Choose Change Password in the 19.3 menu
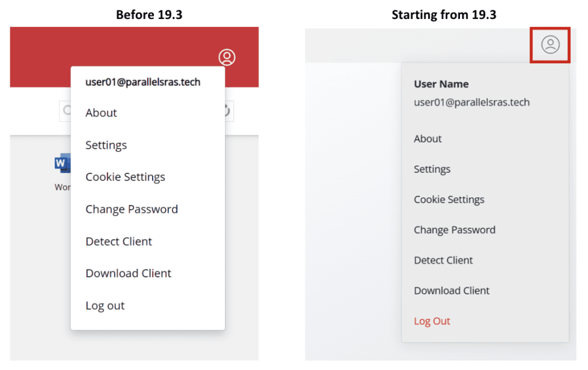Image resolution: width=588 pixels, height=370 pixels. coord(454,230)
